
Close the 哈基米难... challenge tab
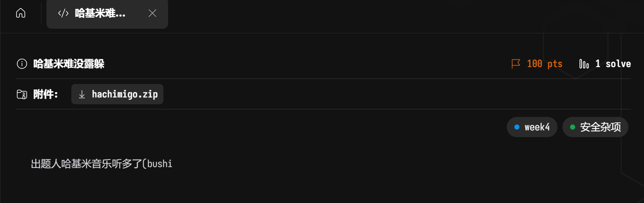(152, 13)
